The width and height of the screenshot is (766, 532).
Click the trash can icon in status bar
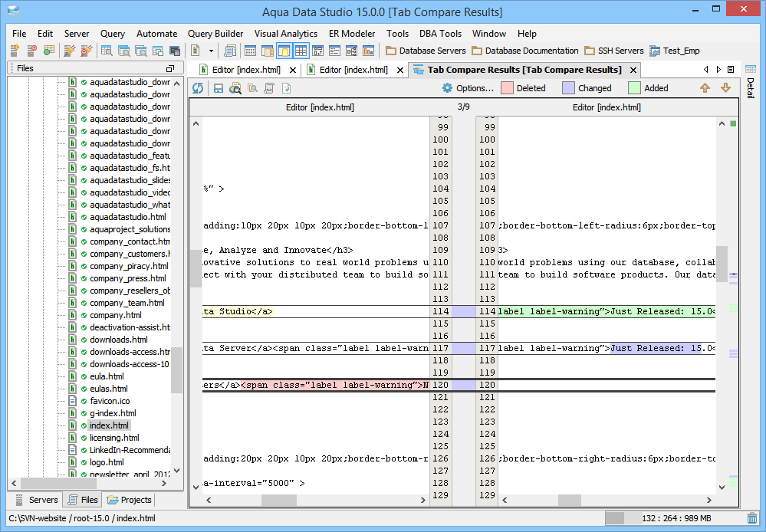pos(752,519)
